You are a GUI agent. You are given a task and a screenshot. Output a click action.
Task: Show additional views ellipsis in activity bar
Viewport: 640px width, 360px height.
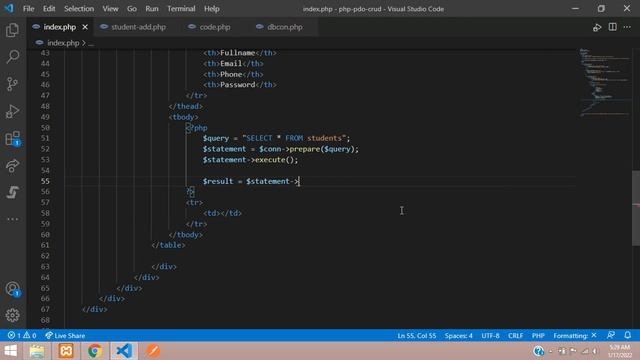[13, 219]
